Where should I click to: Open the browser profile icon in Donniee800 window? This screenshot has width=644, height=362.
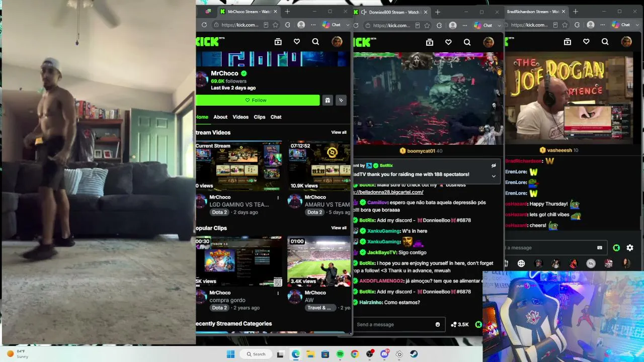(x=453, y=25)
